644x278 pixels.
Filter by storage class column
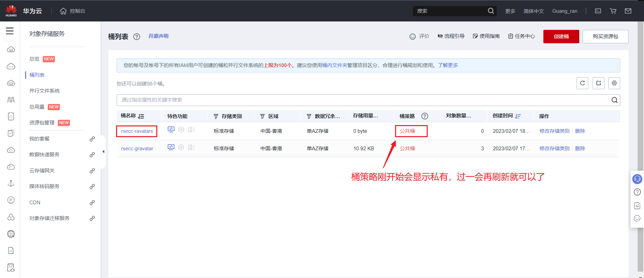pos(216,116)
